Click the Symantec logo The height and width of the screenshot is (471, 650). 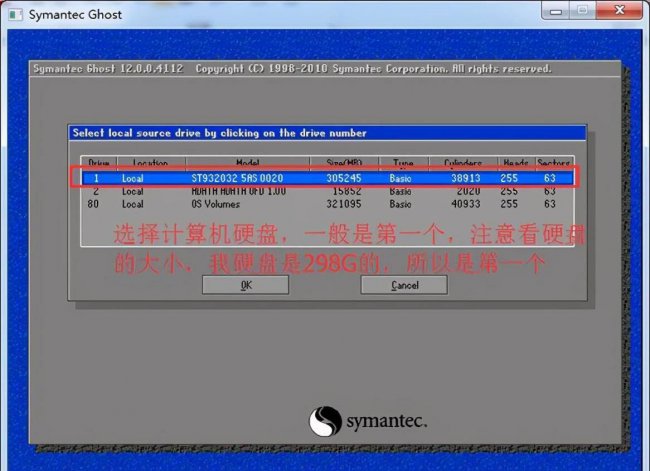[x=368, y=421]
